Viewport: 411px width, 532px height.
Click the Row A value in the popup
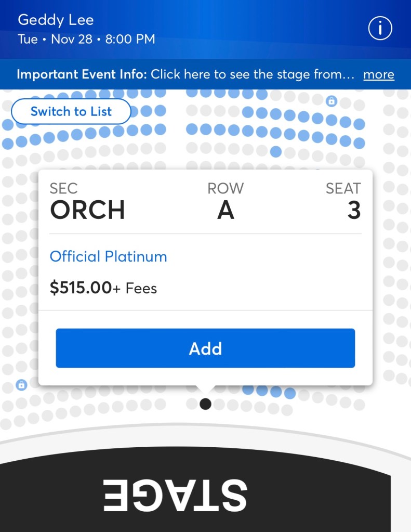pyautogui.click(x=226, y=210)
